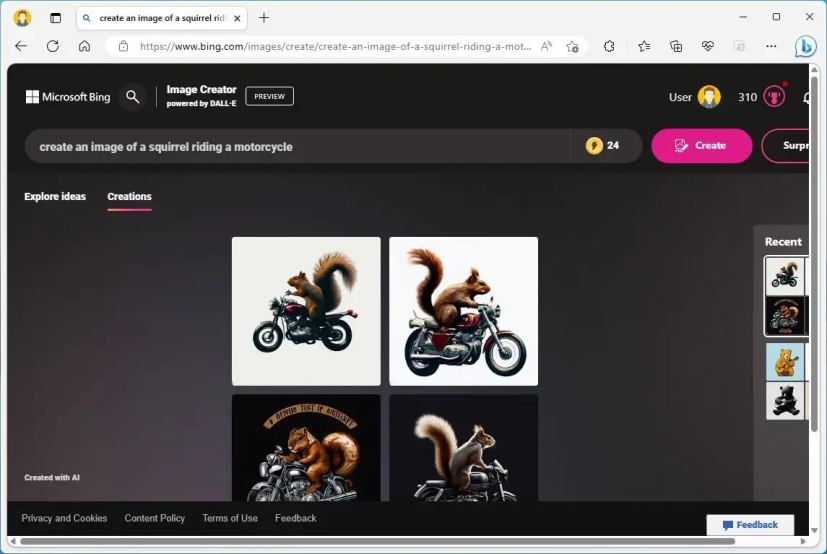Add this page to favorites
This screenshot has width=827, height=554.
pyautogui.click(x=572, y=46)
